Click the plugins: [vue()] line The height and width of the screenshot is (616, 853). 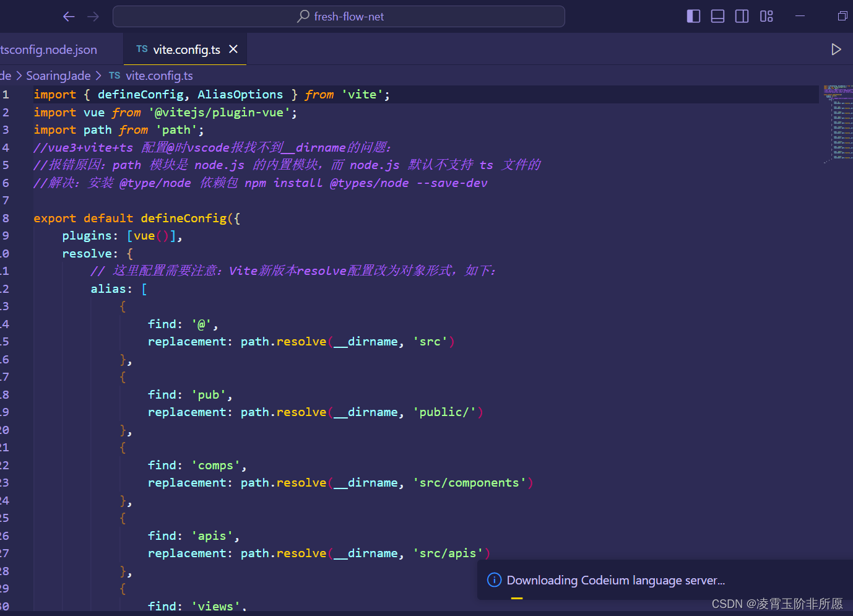[122, 236]
